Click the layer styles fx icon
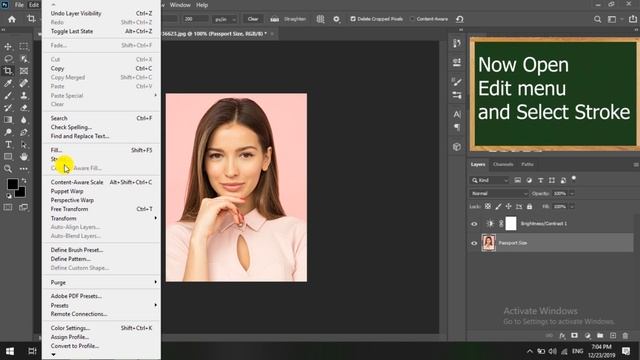Image resolution: width=640 pixels, height=360 pixels. click(x=562, y=336)
